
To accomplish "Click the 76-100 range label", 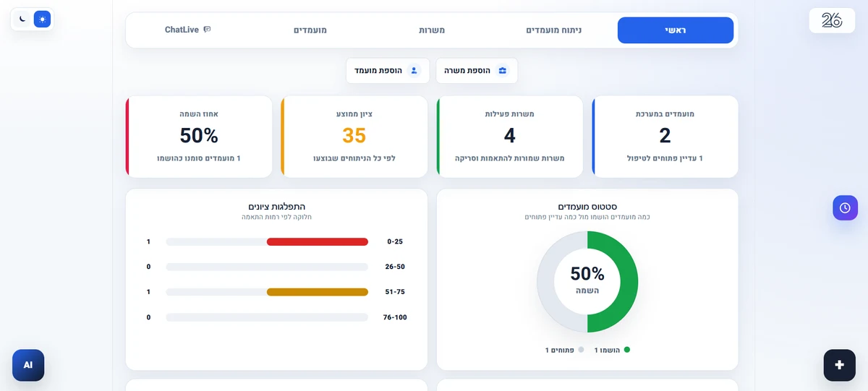I will pyautogui.click(x=395, y=317).
